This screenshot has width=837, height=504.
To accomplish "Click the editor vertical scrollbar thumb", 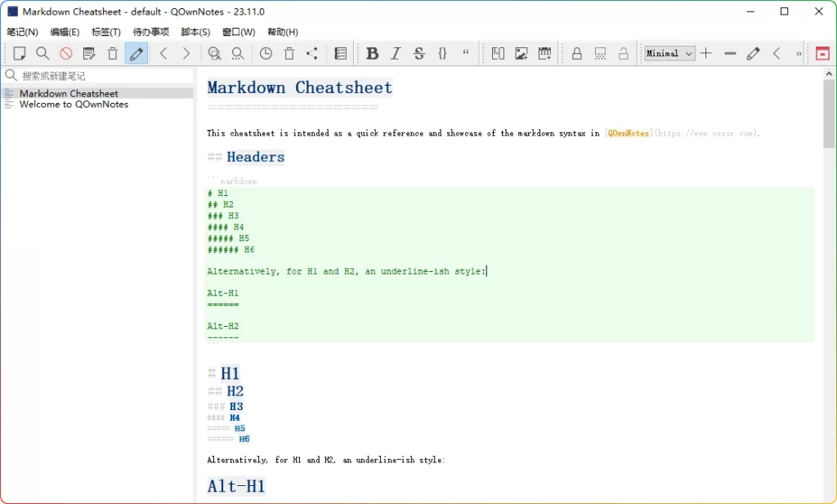I will (x=829, y=114).
